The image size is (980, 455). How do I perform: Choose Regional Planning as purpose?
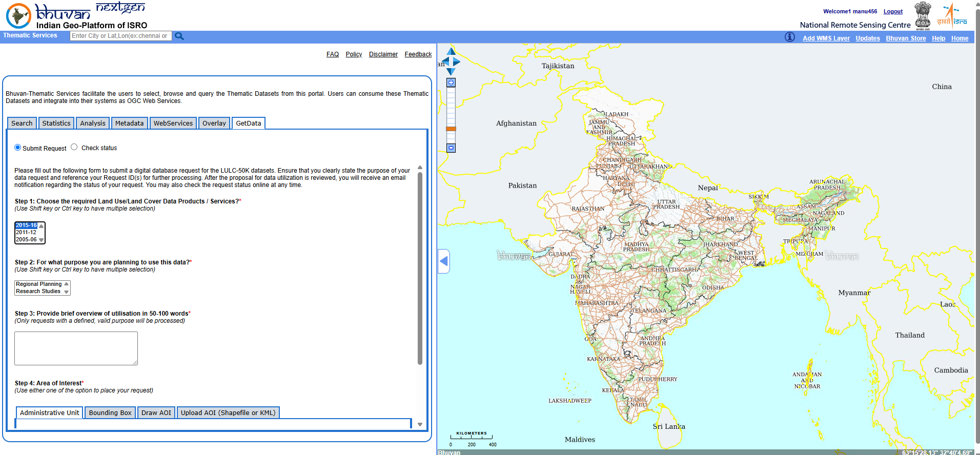39,284
